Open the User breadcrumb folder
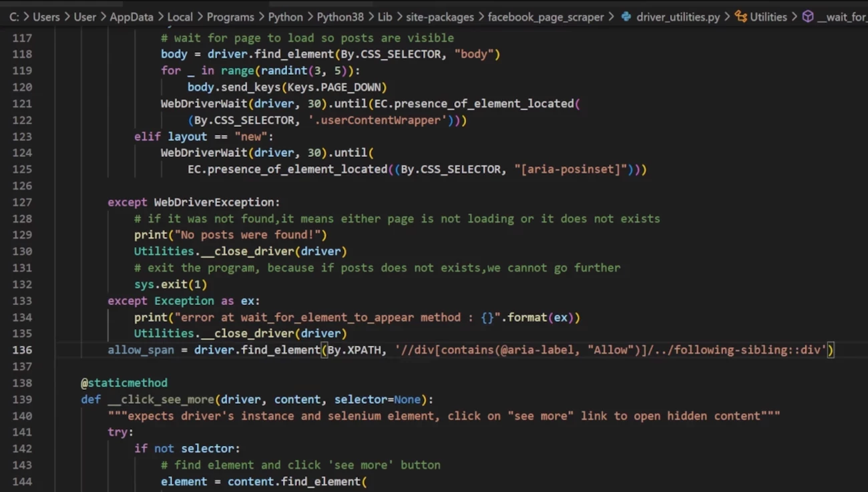Screen dimensions: 868x492 point(85,17)
